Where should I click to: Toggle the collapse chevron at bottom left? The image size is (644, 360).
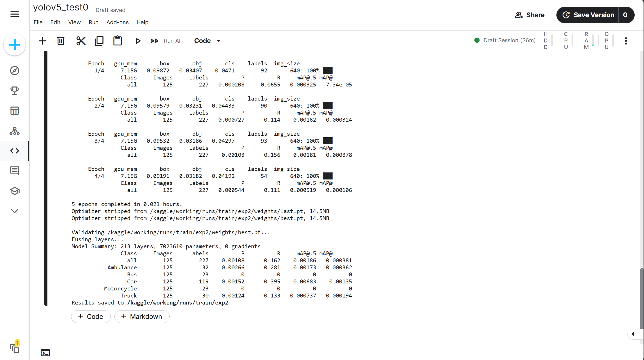pos(15,211)
